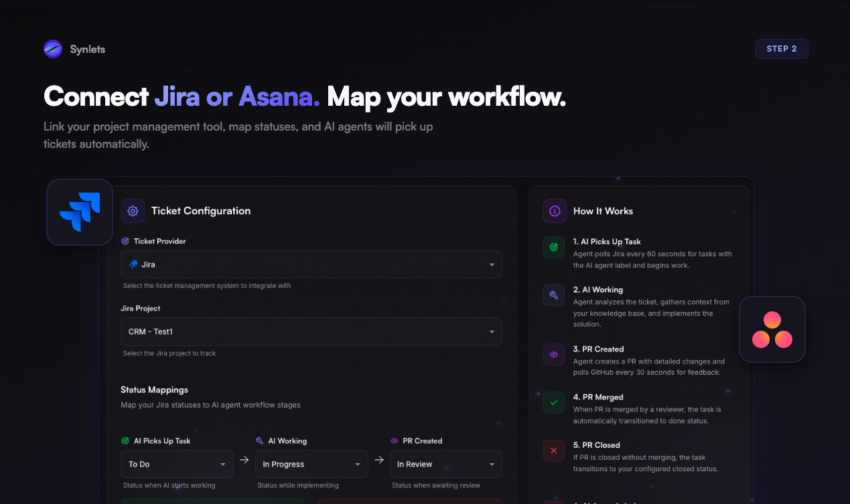Click the PR Merged checkmark icon
The width and height of the screenshot is (850, 504).
point(553,403)
